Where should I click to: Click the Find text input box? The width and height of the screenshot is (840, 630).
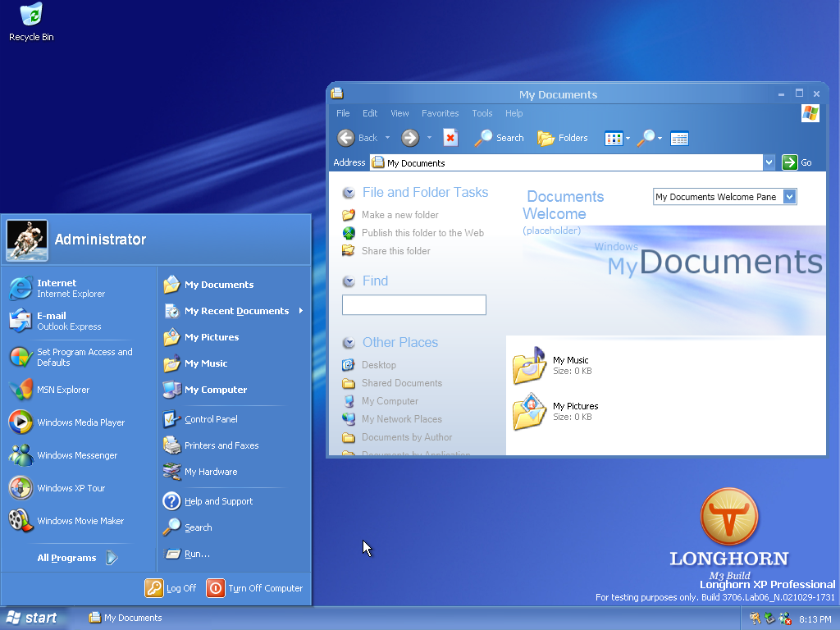413,305
